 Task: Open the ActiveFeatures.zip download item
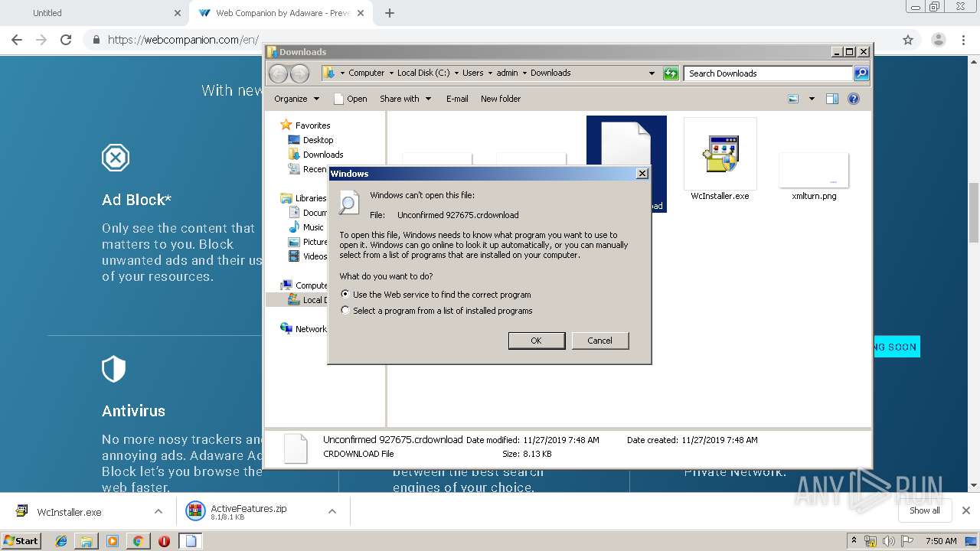tap(248, 512)
